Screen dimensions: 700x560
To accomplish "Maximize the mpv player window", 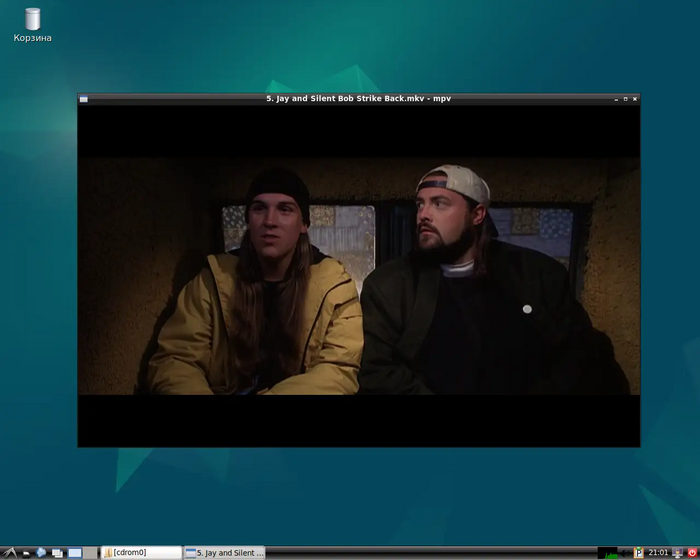I will click(625, 99).
